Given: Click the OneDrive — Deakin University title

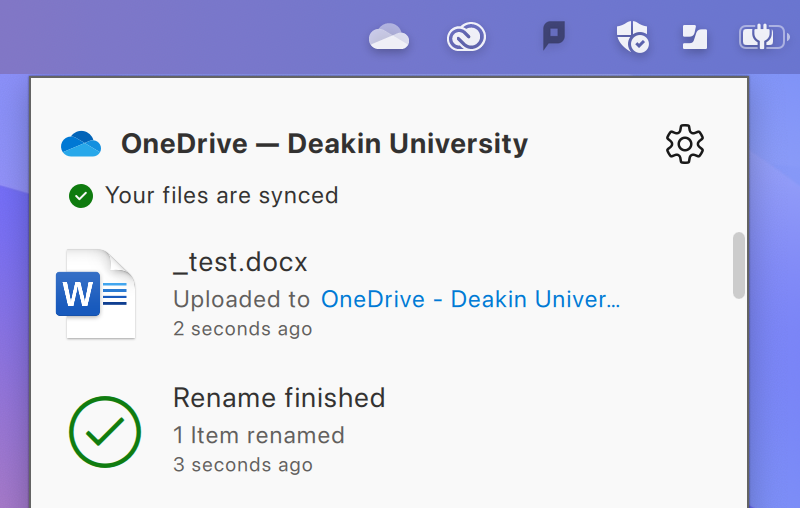Looking at the screenshot, I should pyautogui.click(x=324, y=144).
